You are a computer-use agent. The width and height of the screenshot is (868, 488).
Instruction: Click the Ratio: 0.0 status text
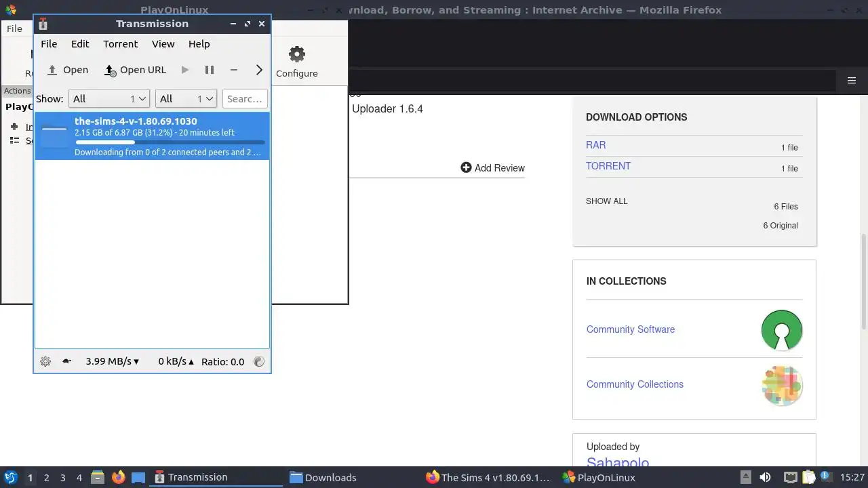[222, 361]
